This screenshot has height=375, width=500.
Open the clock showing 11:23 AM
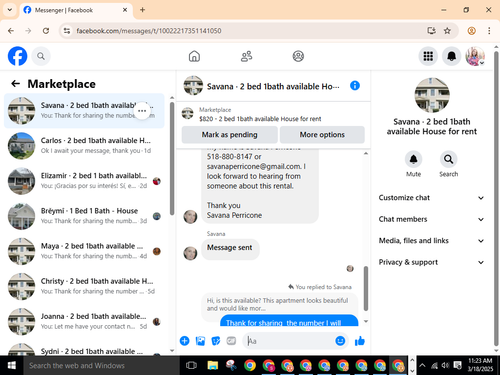pos(480,365)
